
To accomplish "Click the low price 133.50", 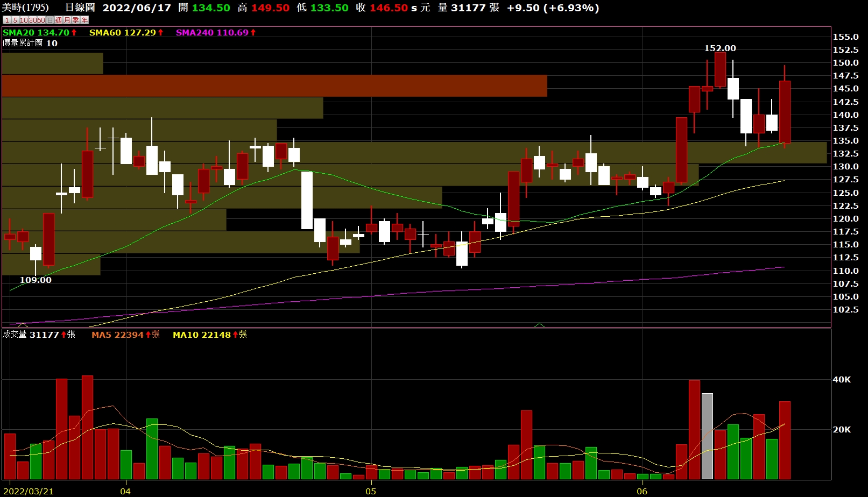I will (x=329, y=8).
